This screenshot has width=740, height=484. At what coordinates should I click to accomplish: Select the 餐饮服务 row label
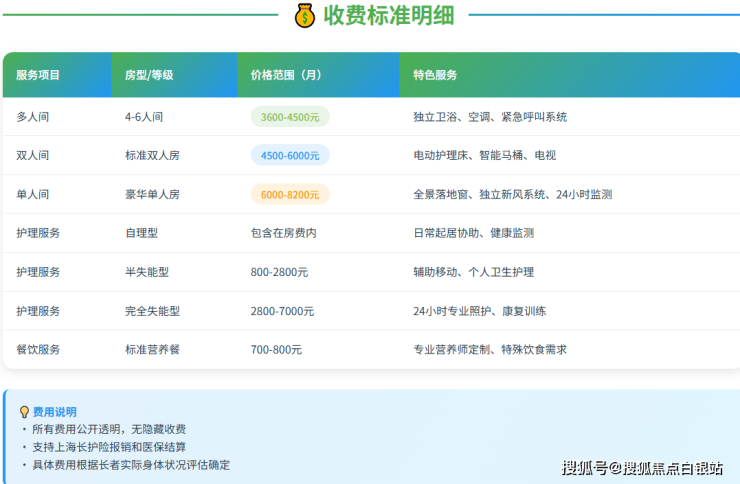pos(38,350)
